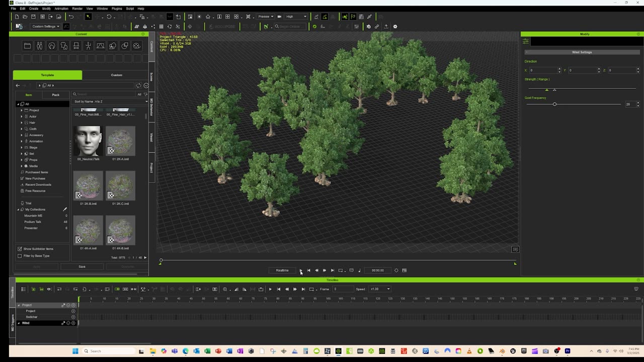Toggle Show Subfolder Items checkbox

pyautogui.click(x=20, y=249)
